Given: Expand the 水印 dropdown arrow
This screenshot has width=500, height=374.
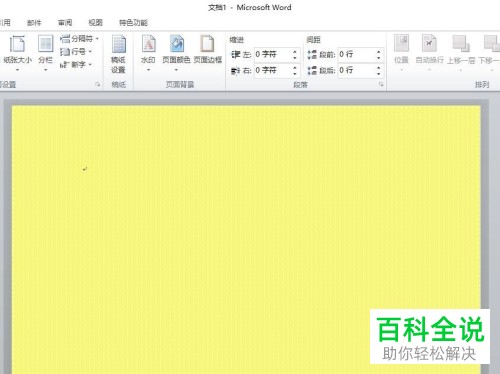Looking at the screenshot, I should 148,70.
